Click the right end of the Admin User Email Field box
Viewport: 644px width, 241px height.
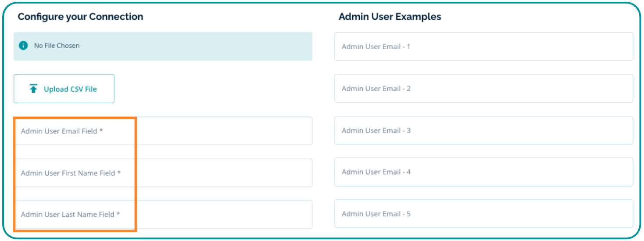pyautogui.click(x=303, y=131)
